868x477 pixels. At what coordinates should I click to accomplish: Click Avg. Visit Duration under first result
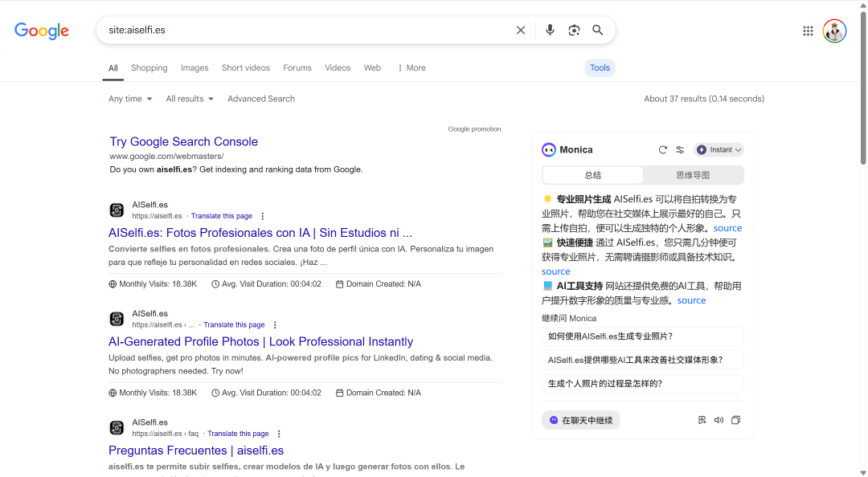pyautogui.click(x=266, y=284)
